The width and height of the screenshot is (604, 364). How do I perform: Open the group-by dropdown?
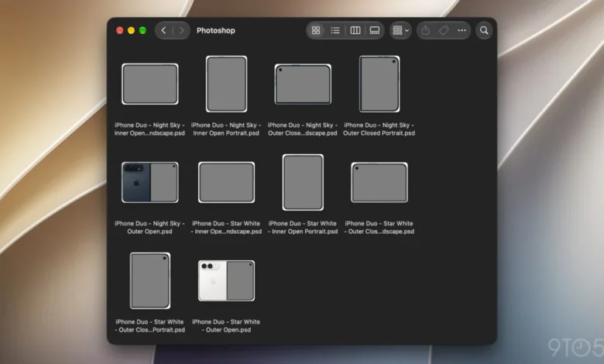(400, 30)
